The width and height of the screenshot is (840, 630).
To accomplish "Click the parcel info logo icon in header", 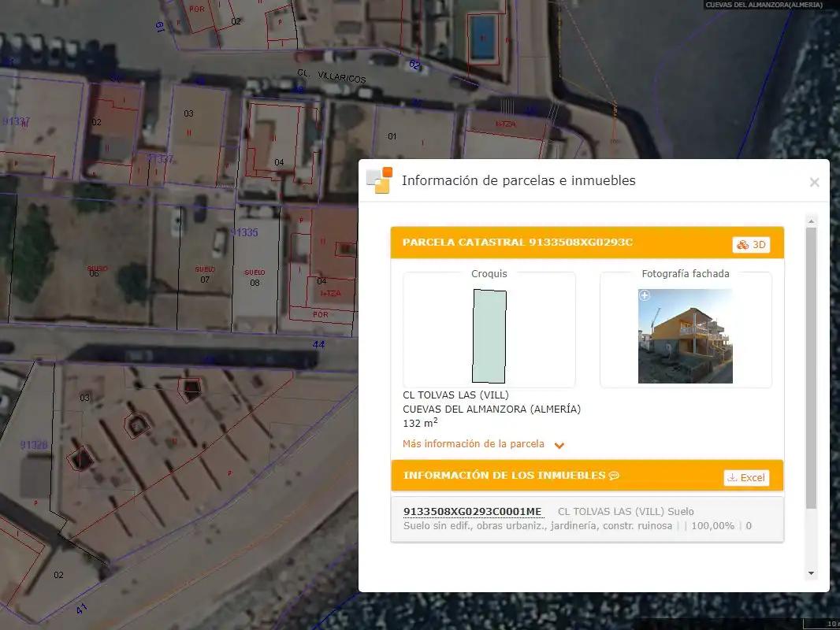I will coord(379,180).
